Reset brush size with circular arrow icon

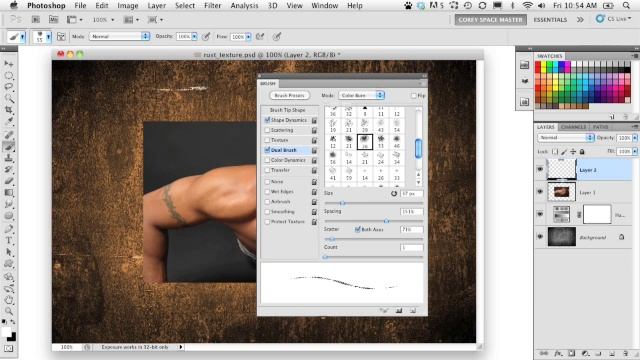(x=394, y=193)
